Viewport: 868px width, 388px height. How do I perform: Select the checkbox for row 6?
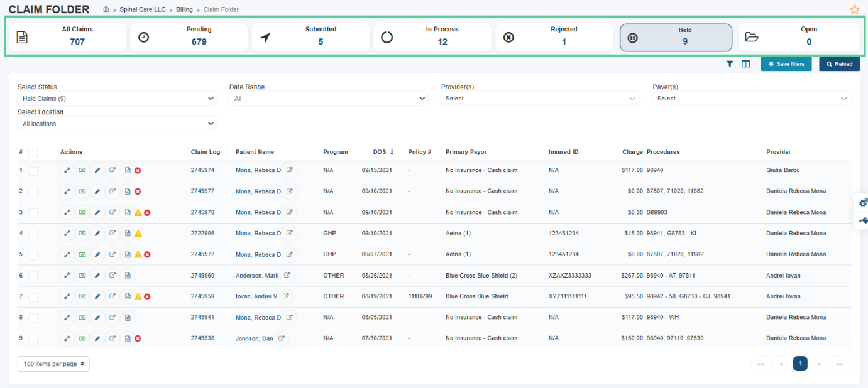33,276
